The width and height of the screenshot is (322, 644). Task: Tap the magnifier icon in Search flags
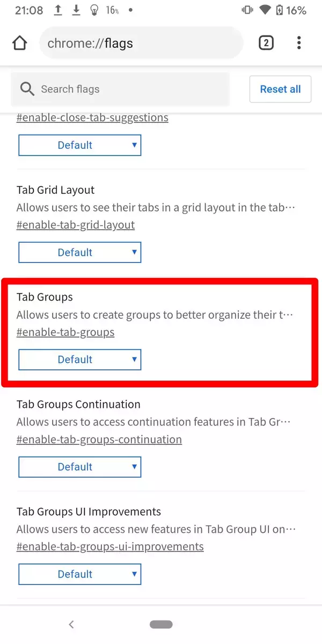[27, 89]
